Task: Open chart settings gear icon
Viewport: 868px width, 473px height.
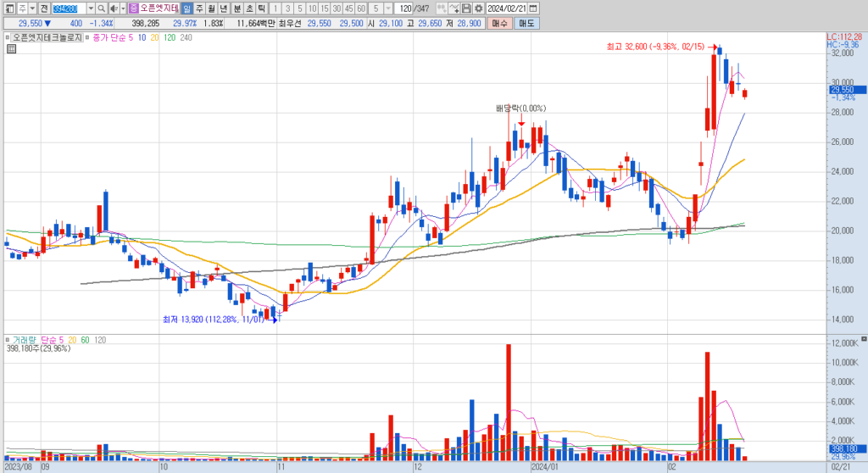Action: pyautogui.click(x=479, y=8)
